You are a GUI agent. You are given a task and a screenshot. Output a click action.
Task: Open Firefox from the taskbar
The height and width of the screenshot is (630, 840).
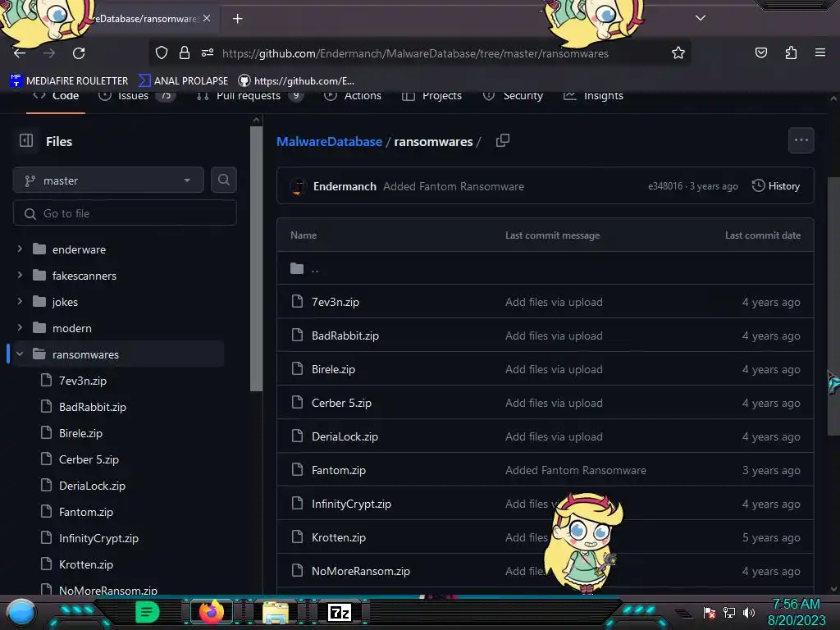click(x=211, y=612)
